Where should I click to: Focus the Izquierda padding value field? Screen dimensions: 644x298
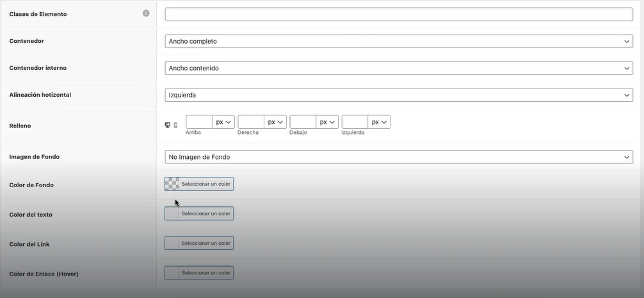[x=355, y=122]
